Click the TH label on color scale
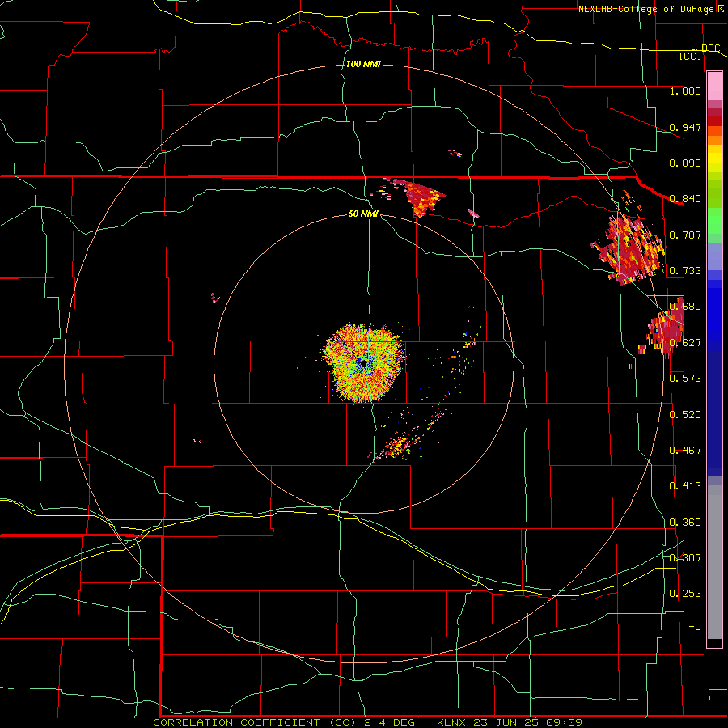Image resolution: width=728 pixels, height=728 pixels. (695, 630)
